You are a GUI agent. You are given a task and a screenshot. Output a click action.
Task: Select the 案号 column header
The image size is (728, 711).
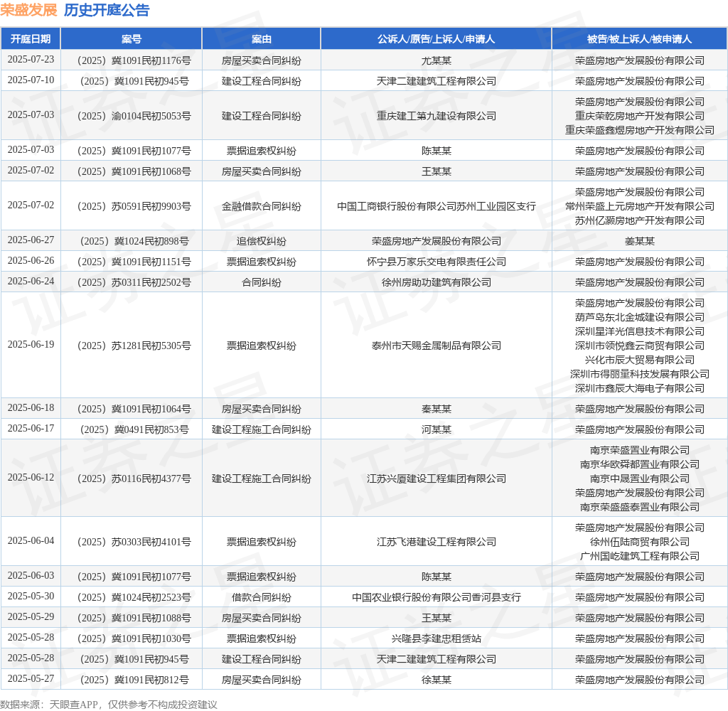click(x=132, y=39)
